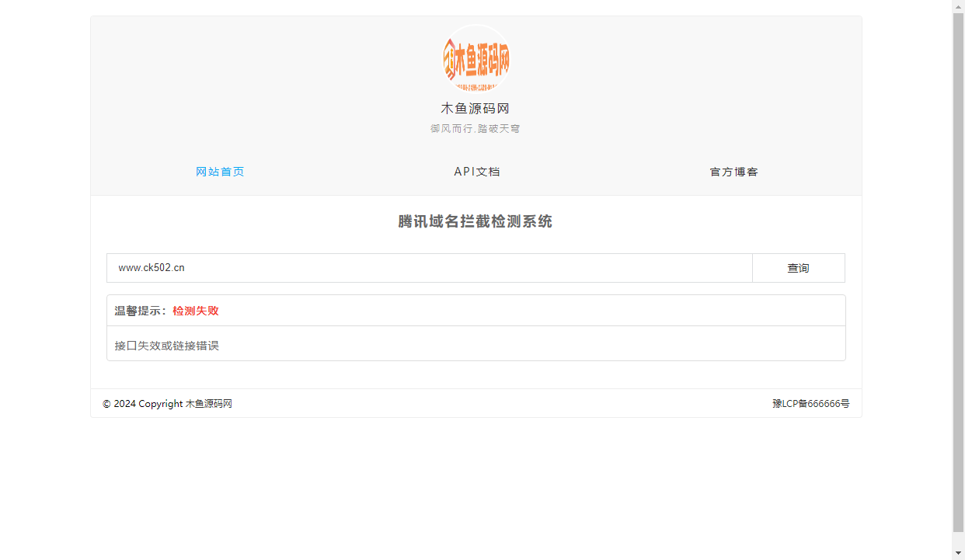Click the slogan 御风而行,踏破天穹
The height and width of the screenshot is (560, 965).
click(x=476, y=129)
